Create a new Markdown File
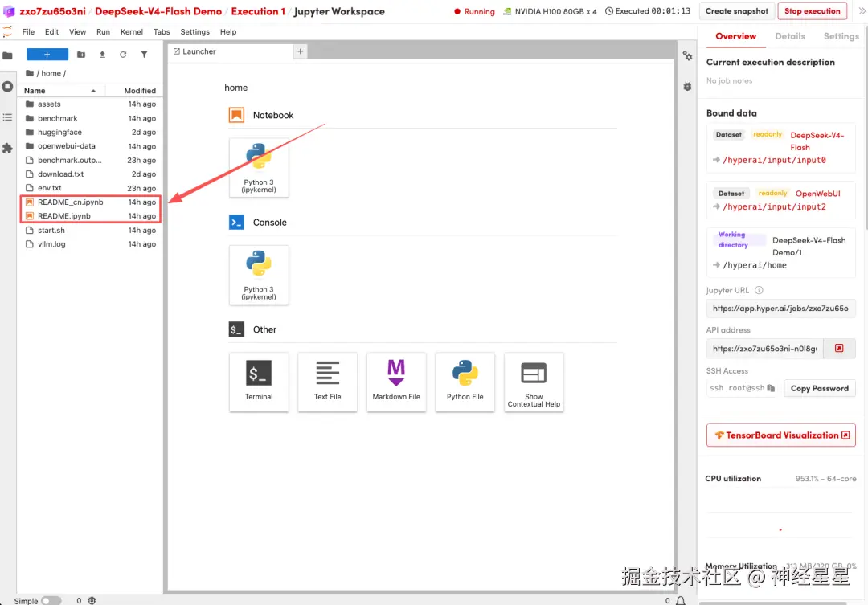Image resolution: width=868 pixels, height=605 pixels. coord(396,382)
